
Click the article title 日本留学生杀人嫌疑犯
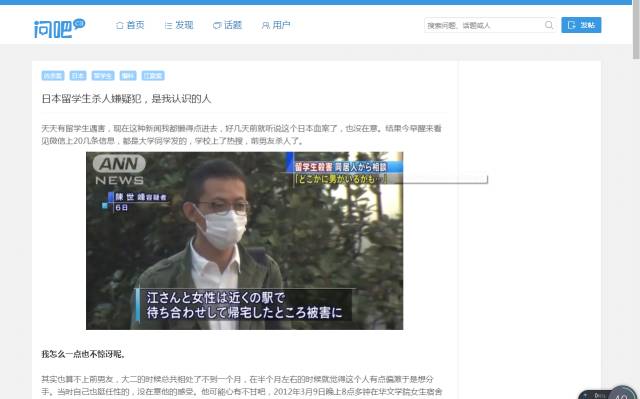126,99
